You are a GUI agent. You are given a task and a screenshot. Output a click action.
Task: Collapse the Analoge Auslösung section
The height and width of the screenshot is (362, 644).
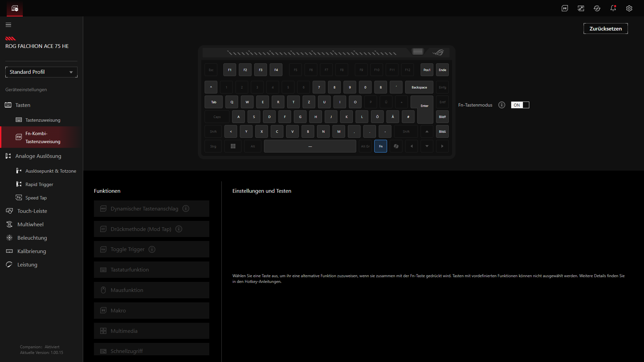point(38,156)
